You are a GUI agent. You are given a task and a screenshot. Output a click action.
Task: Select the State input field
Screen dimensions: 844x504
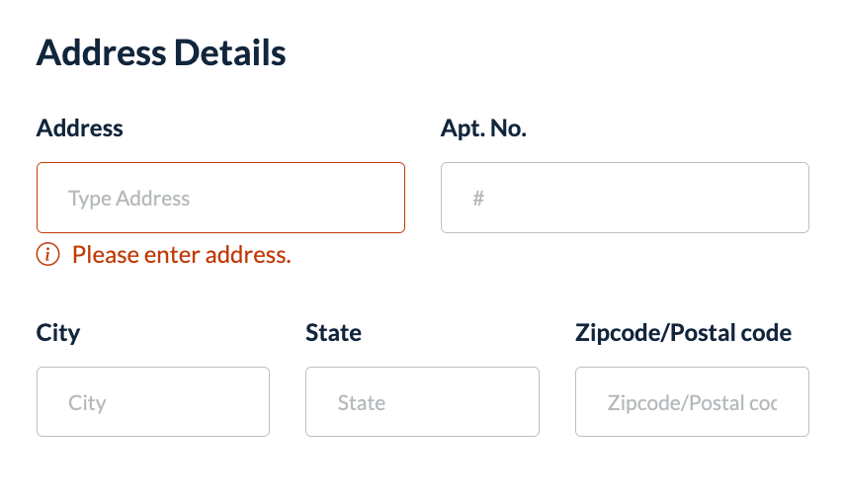[x=422, y=402]
